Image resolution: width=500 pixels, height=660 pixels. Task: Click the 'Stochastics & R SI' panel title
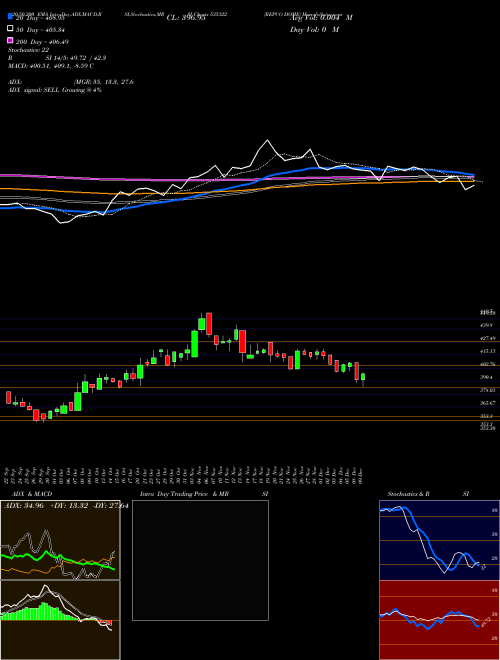tap(428, 494)
